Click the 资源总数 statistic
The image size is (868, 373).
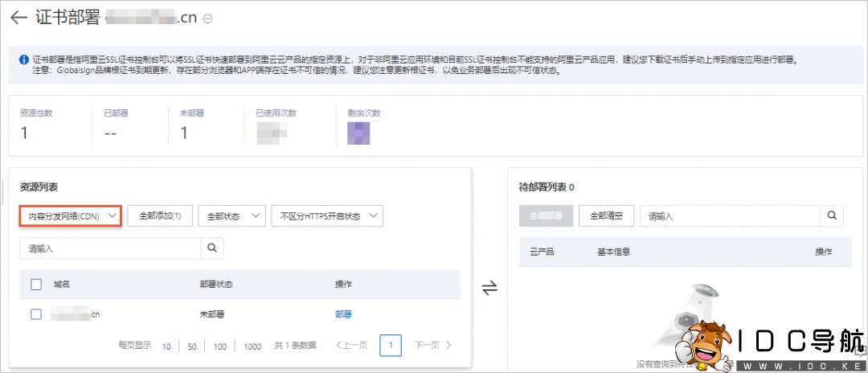tap(36, 125)
